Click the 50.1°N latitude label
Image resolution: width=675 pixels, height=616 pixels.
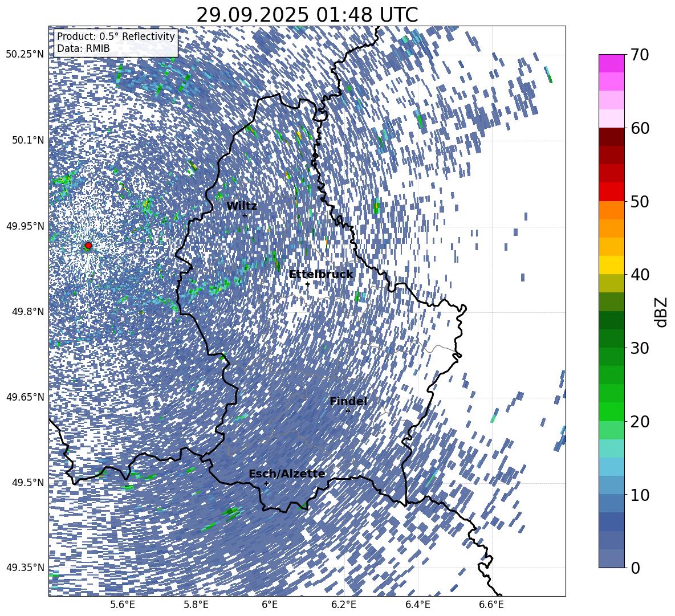[28, 140]
